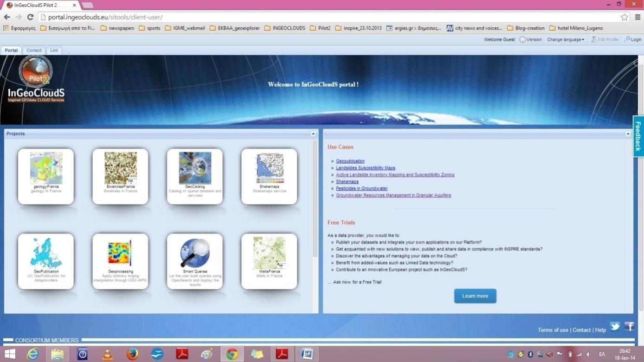This screenshot has height=362, width=644.
Task: Click the Facebook icon in footer
Action: tap(629, 326)
